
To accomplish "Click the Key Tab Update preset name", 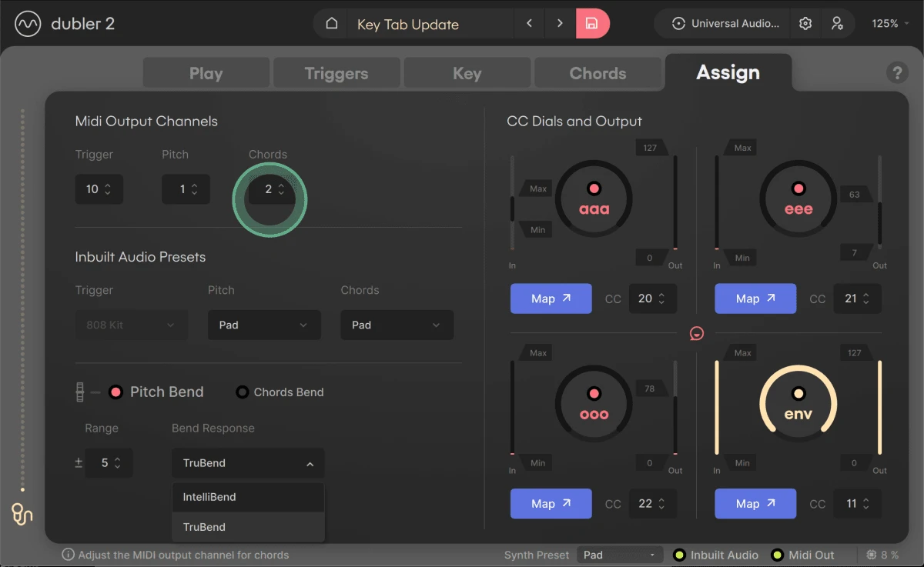I will point(408,24).
